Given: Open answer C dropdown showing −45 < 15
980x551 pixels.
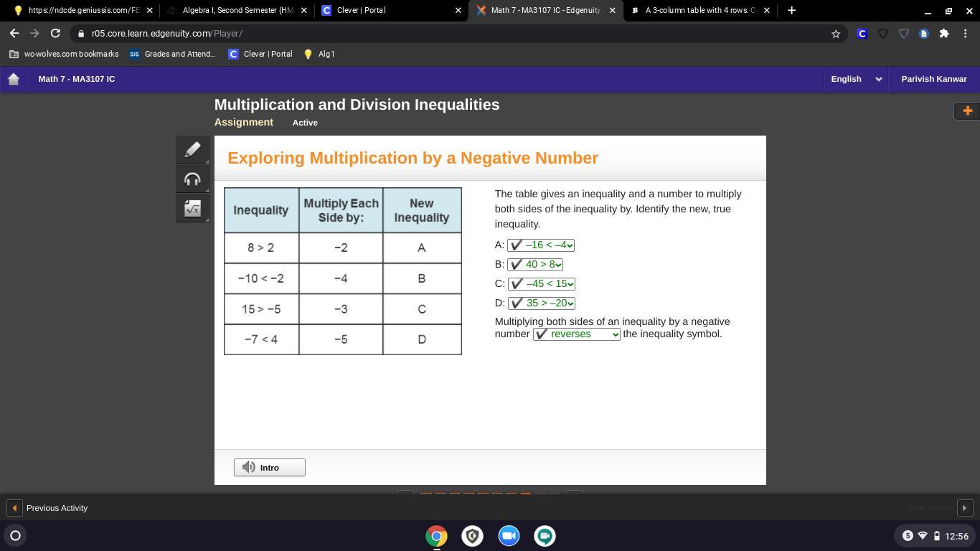Looking at the screenshot, I should pos(542,284).
